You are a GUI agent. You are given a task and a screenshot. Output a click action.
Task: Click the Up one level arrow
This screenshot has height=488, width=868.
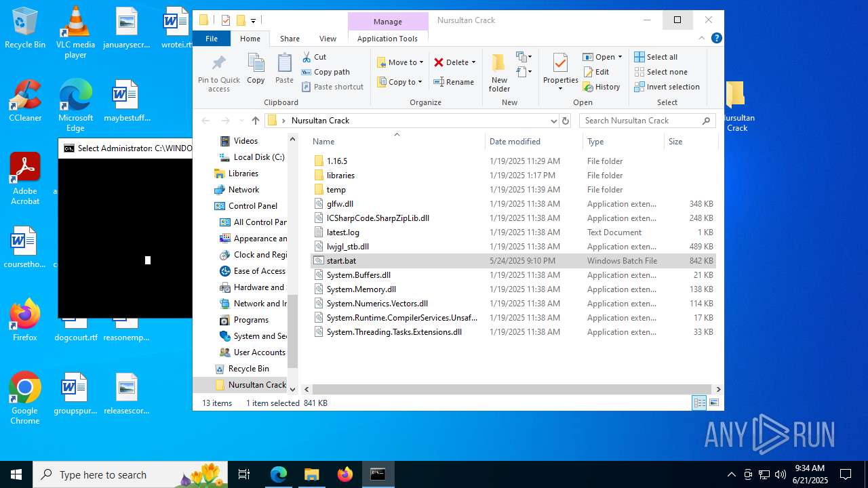point(255,121)
